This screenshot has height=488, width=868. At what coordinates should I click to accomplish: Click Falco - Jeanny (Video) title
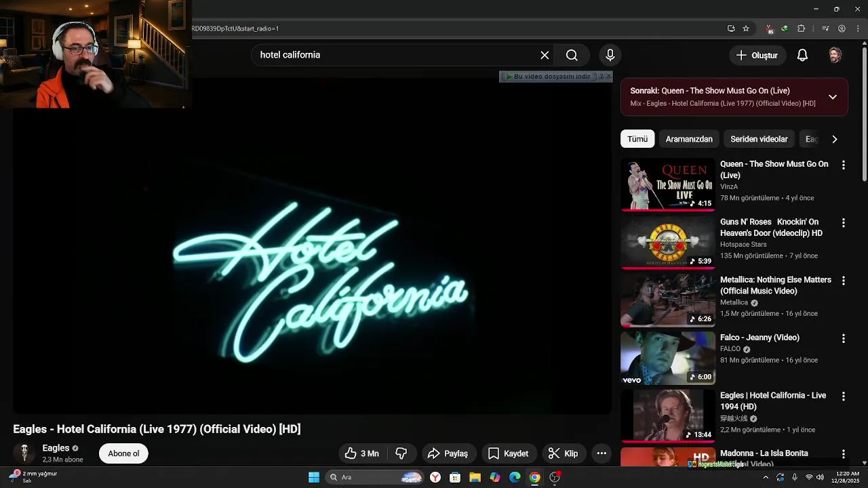coord(759,338)
